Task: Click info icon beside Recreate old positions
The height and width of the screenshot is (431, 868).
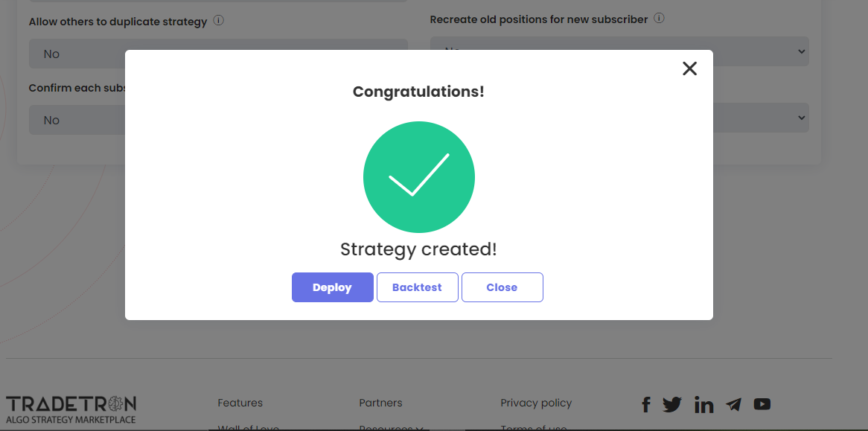Action: coord(659,19)
